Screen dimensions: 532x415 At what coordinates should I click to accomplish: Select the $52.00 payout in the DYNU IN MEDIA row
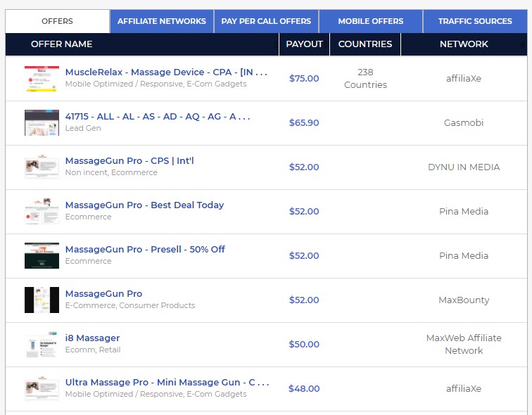tap(304, 167)
